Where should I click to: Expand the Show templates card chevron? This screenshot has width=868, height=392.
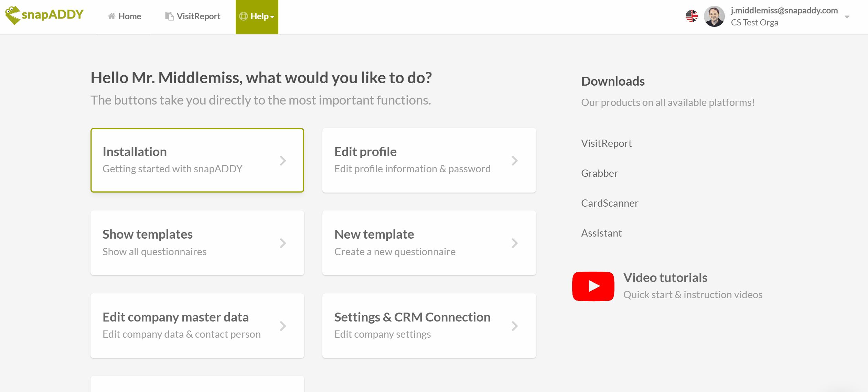point(283,243)
